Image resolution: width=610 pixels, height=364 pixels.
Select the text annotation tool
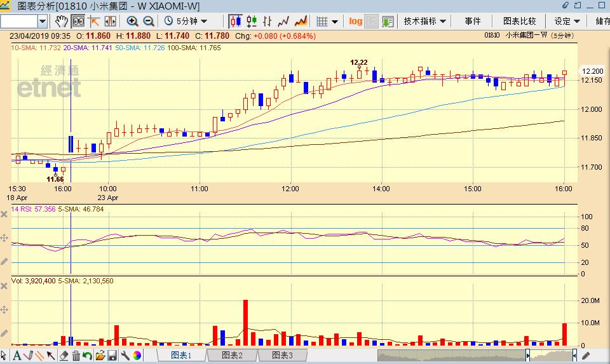[x=17, y=355]
